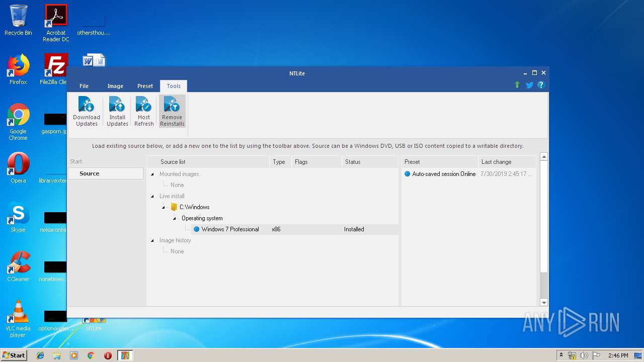This screenshot has width=644, height=362.
Task: Show hidden system tray icons
Action: tap(561, 355)
